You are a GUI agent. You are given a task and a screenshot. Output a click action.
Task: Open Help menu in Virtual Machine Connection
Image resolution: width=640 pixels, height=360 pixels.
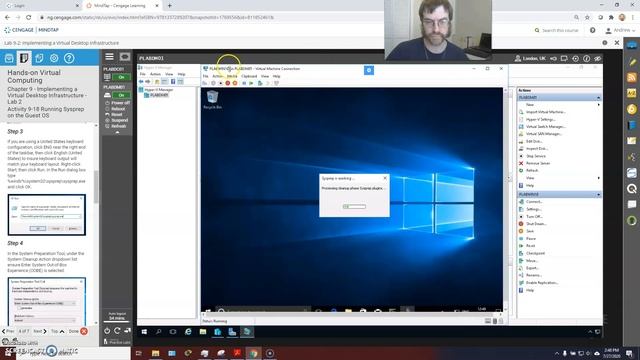[276, 76]
